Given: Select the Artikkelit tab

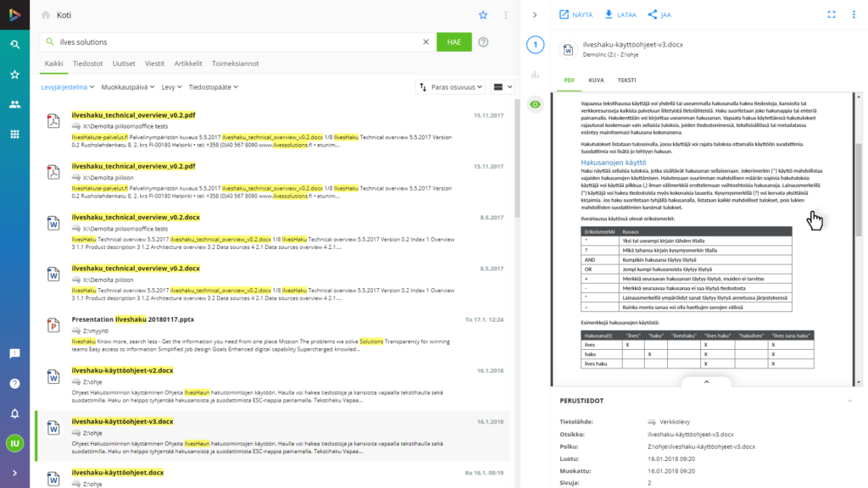Looking at the screenshot, I should point(188,64).
